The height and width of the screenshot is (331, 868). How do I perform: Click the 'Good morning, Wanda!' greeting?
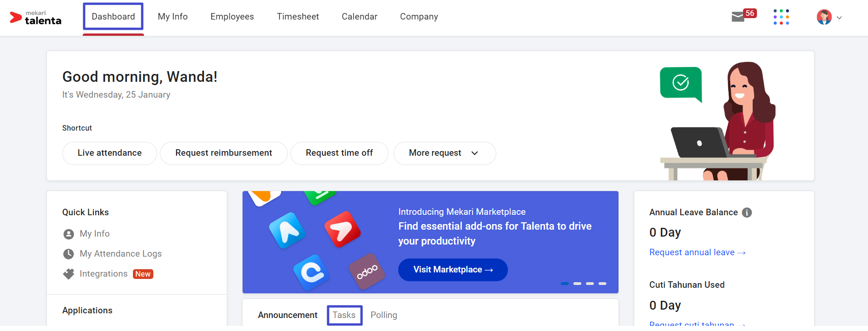pyautogui.click(x=140, y=77)
